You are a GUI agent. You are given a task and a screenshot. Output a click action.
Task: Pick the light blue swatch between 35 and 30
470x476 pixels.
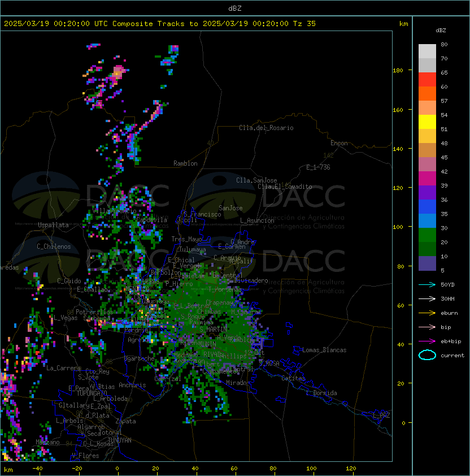(x=427, y=221)
